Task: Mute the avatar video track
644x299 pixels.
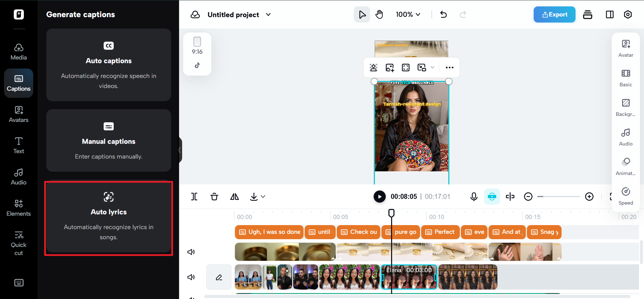Action: pyautogui.click(x=191, y=277)
